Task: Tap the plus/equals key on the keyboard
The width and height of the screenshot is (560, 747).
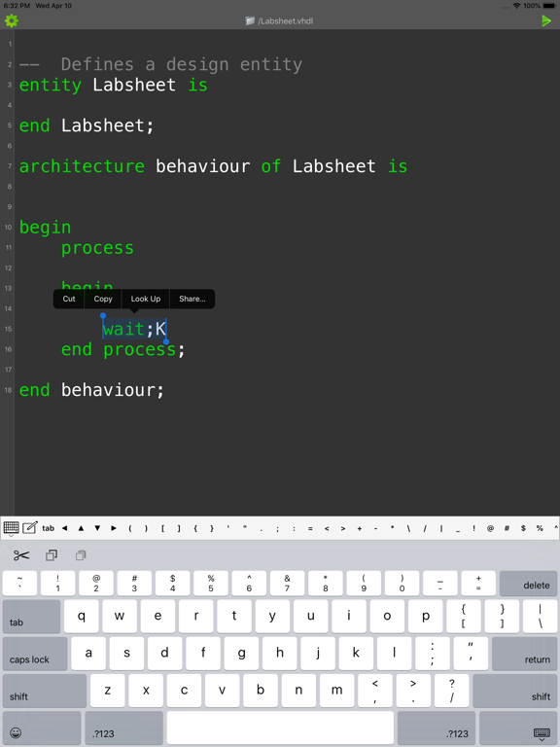Action: coord(478,584)
